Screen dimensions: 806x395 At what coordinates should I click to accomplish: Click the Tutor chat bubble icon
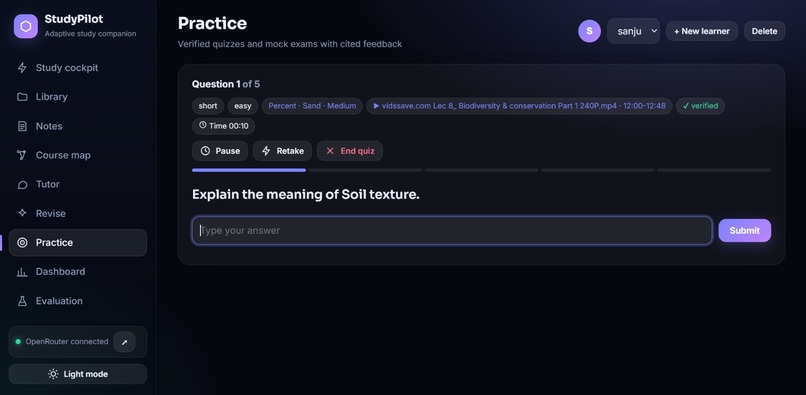(22, 184)
